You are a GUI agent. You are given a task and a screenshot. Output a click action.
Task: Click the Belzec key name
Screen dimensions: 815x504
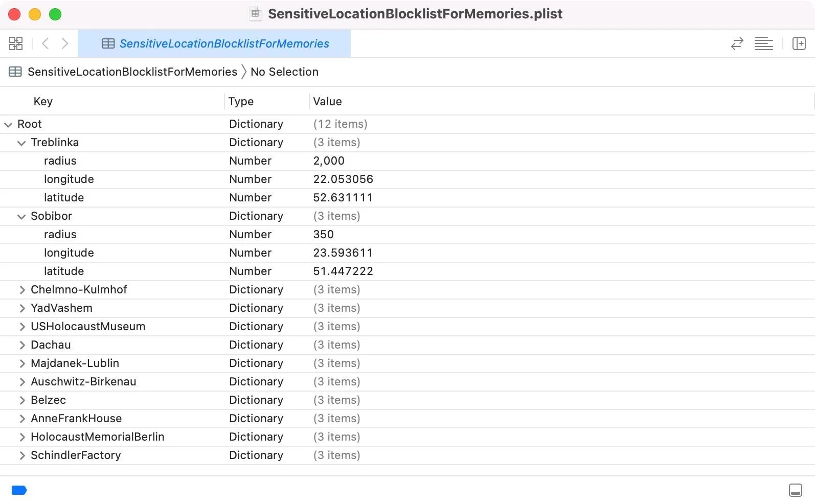tap(48, 400)
